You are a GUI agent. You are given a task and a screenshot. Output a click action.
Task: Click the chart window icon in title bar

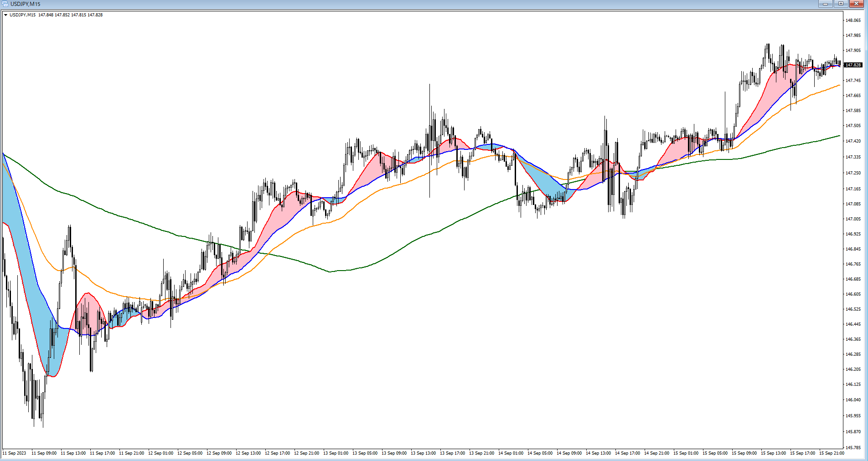5,4
